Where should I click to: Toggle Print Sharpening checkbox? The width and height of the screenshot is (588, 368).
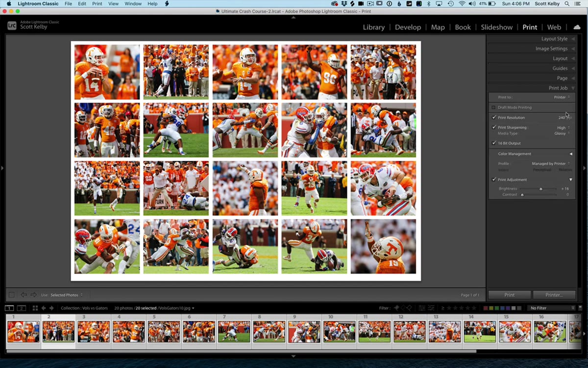coord(493,128)
